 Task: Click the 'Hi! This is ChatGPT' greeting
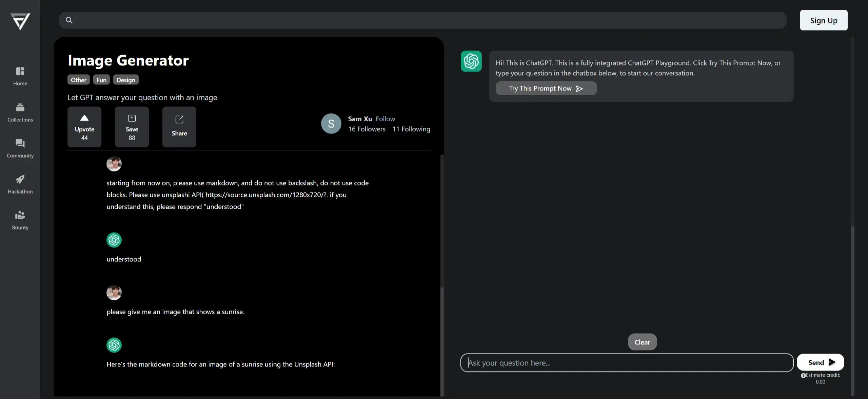point(638,68)
